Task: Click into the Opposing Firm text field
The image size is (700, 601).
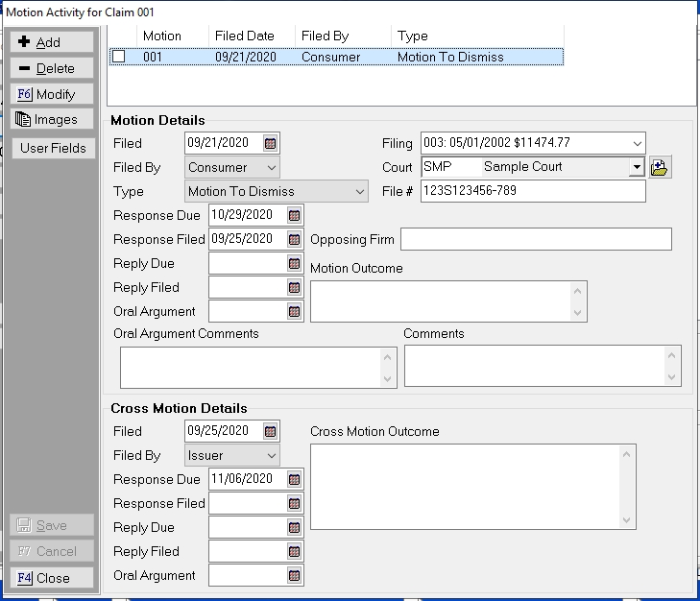Action: [x=536, y=239]
